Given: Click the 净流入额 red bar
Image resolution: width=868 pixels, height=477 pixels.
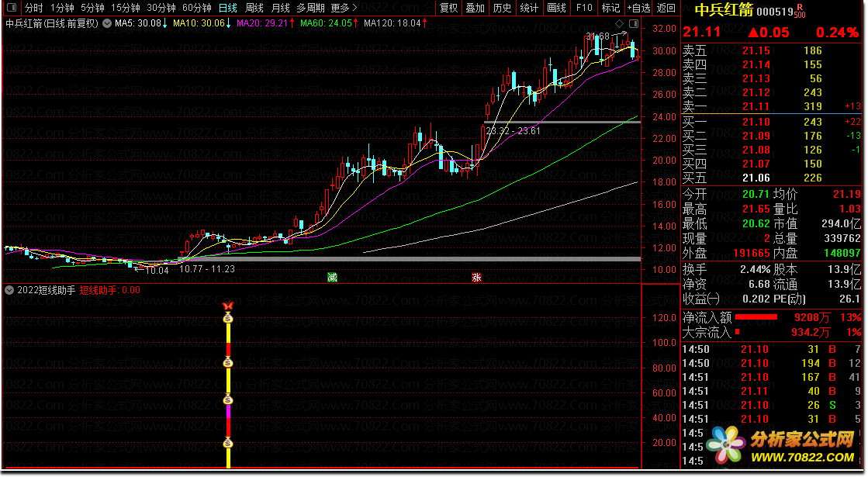Looking at the screenshot, I should (756, 317).
